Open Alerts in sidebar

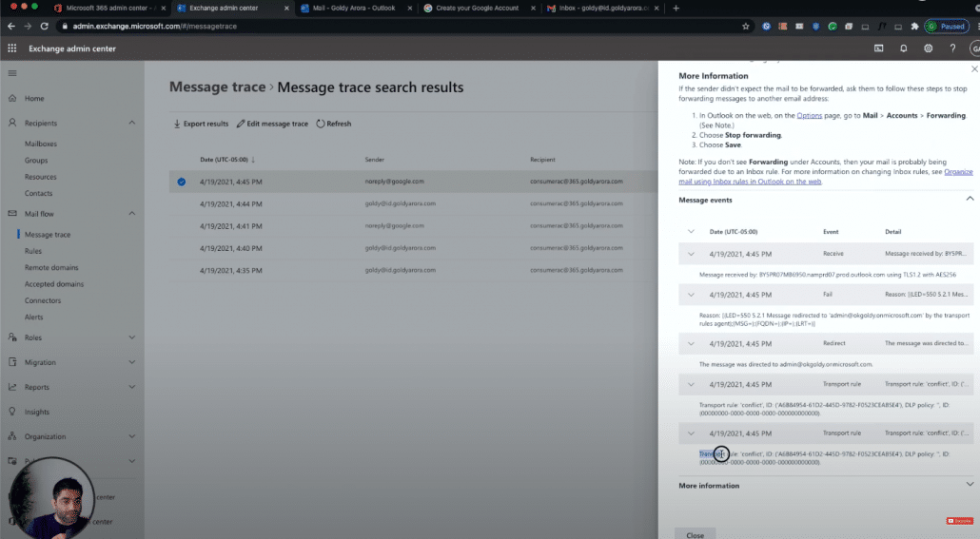coord(33,318)
